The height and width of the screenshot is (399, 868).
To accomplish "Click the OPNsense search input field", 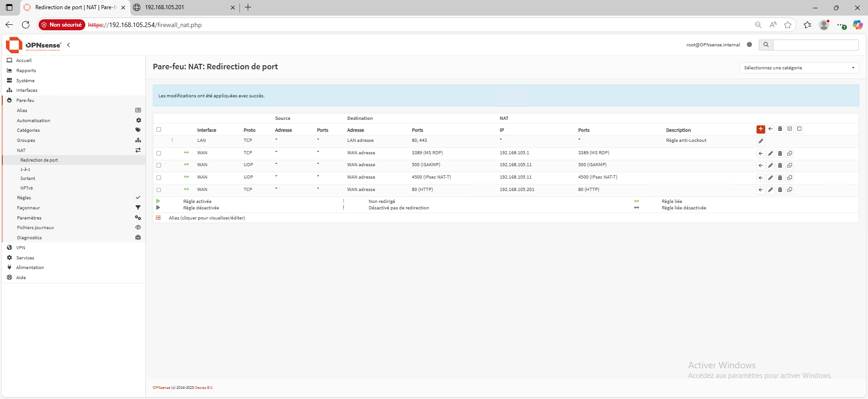I will click(x=815, y=45).
